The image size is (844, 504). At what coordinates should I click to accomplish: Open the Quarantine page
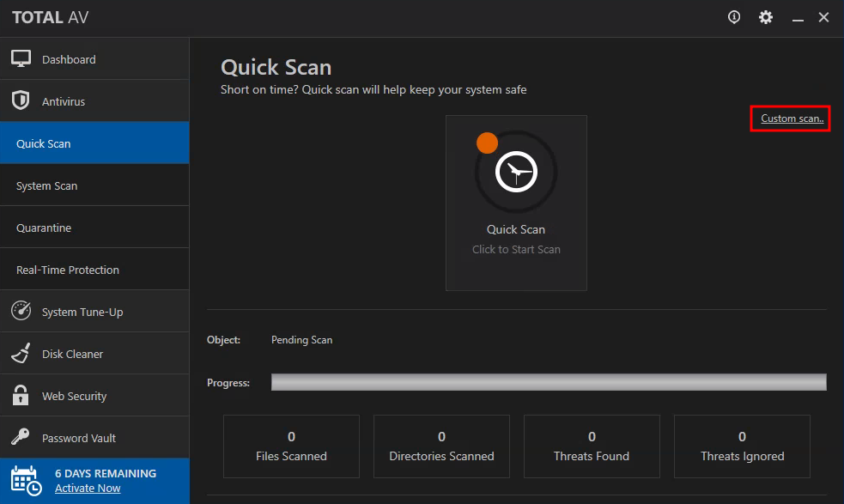(x=94, y=228)
